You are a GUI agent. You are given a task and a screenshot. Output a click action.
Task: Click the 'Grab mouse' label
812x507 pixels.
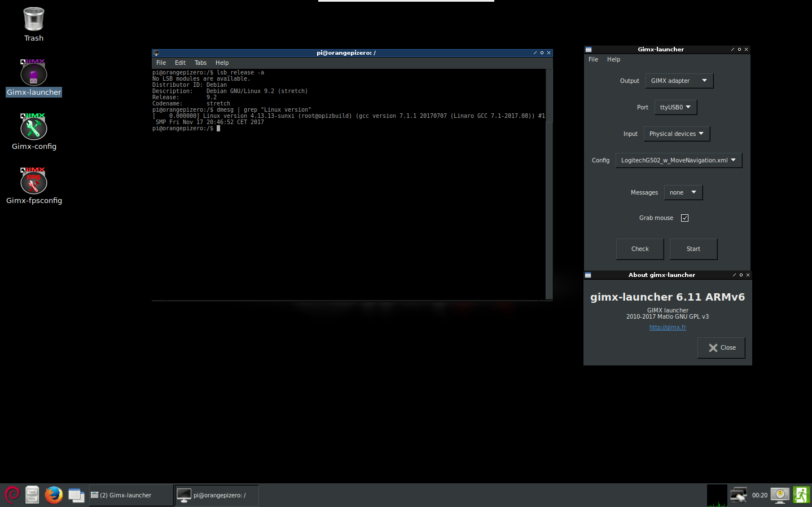[x=656, y=218]
